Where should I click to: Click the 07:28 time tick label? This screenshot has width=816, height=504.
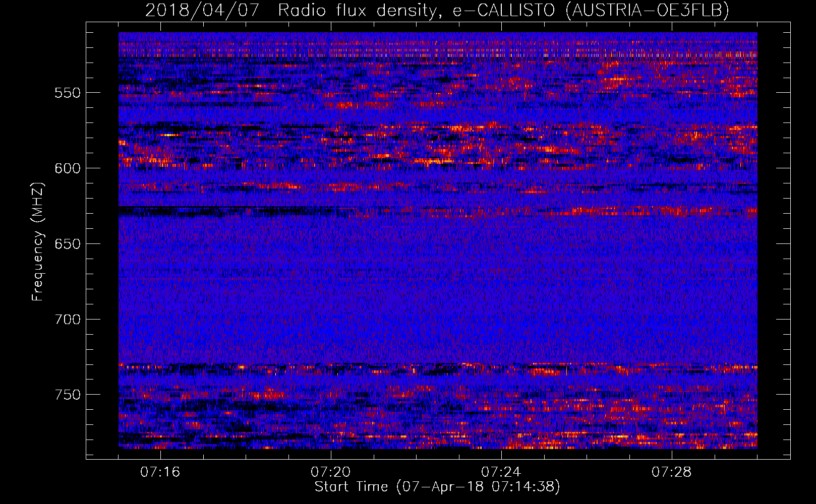[672, 472]
